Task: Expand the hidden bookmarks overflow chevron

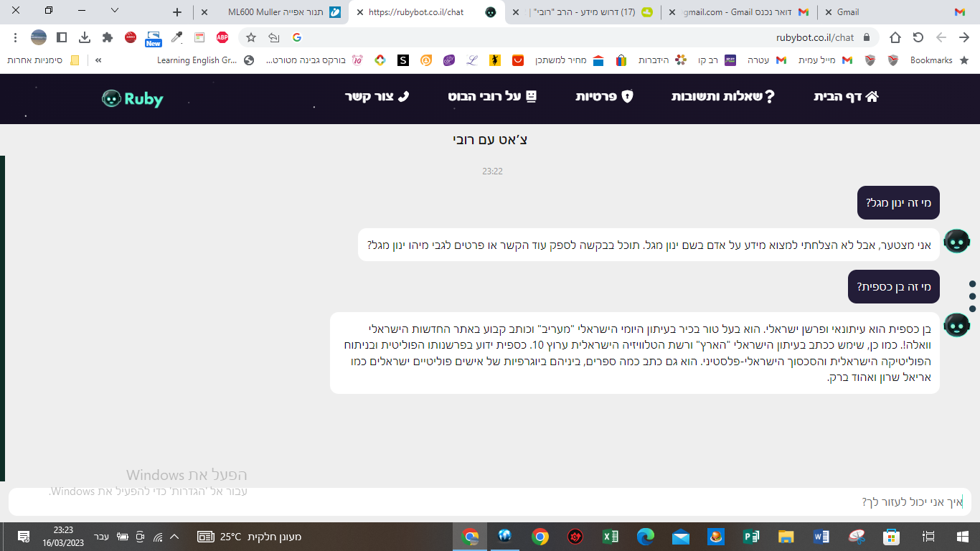Action: click(x=98, y=60)
